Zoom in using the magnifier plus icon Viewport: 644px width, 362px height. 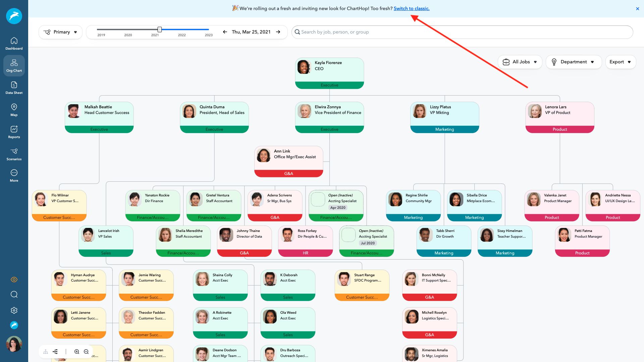76,352
